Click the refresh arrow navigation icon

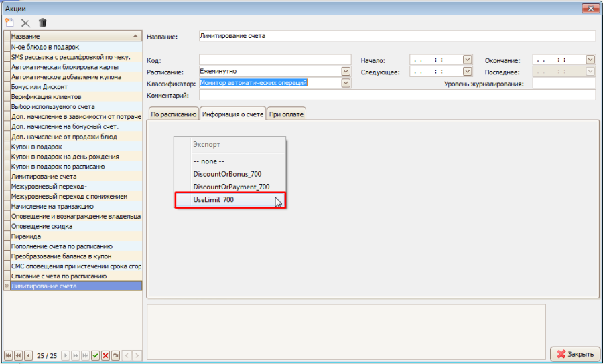pos(115,355)
